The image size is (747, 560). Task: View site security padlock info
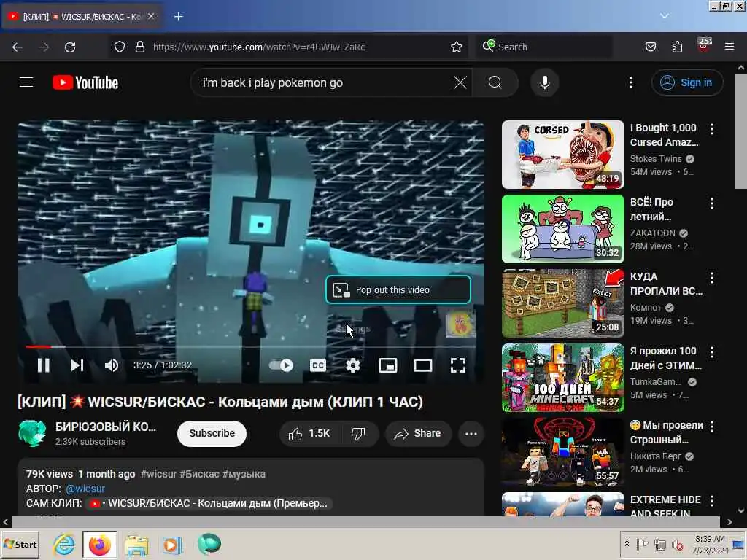coord(139,47)
